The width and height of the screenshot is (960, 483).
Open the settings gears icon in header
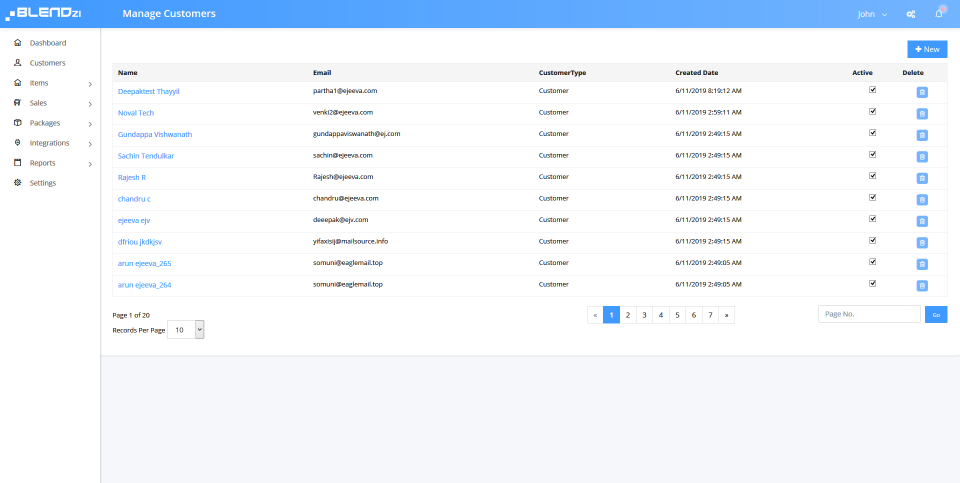pyautogui.click(x=910, y=14)
